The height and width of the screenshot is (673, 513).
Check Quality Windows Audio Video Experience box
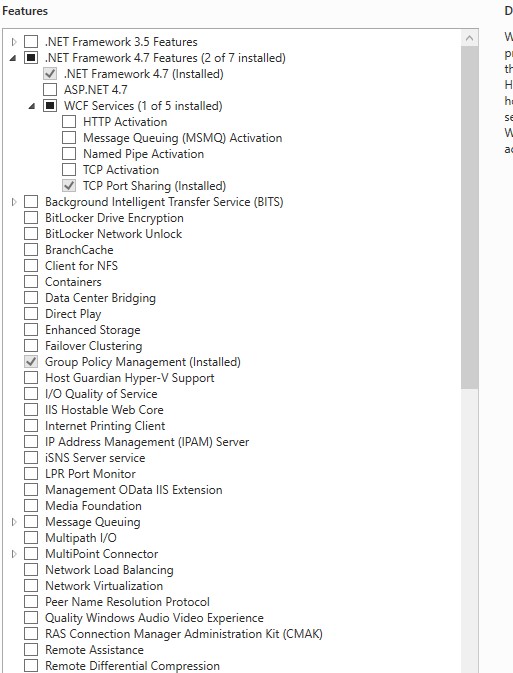pos(31,618)
